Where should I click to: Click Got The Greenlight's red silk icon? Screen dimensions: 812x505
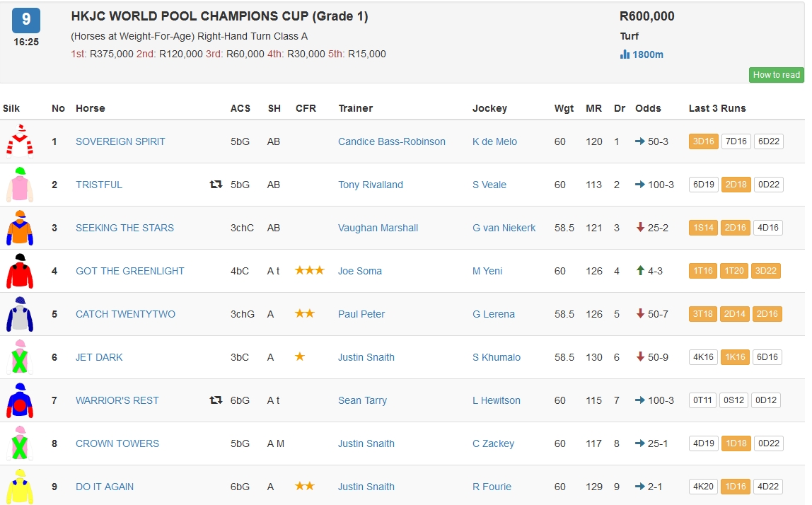[20, 272]
